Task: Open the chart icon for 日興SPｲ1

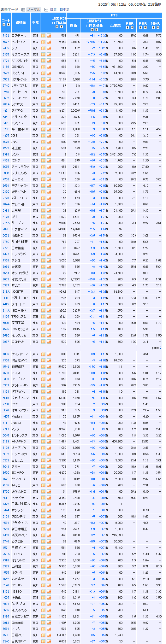Action: (x=49, y=641)
